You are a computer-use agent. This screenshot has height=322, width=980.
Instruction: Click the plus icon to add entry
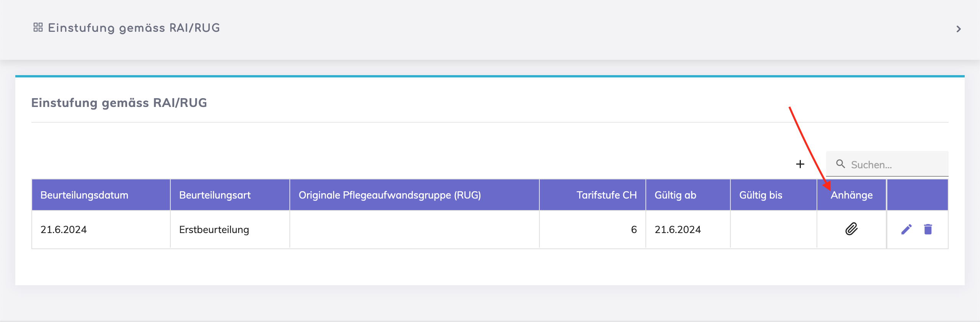[x=800, y=164]
